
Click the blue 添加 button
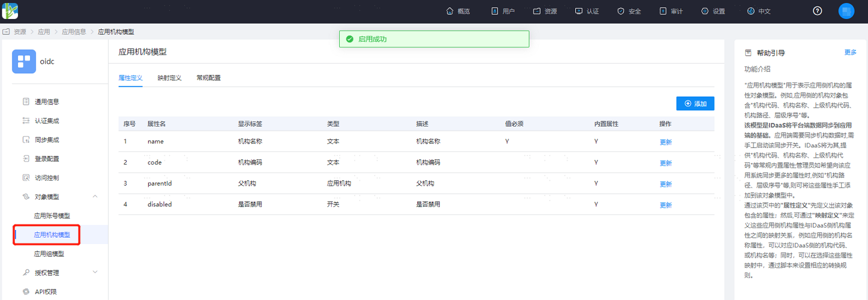click(695, 103)
